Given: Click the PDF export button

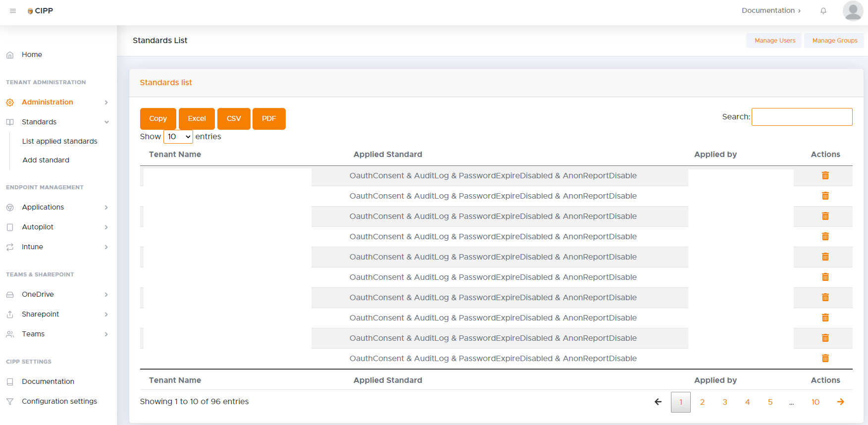Looking at the screenshot, I should 269,119.
